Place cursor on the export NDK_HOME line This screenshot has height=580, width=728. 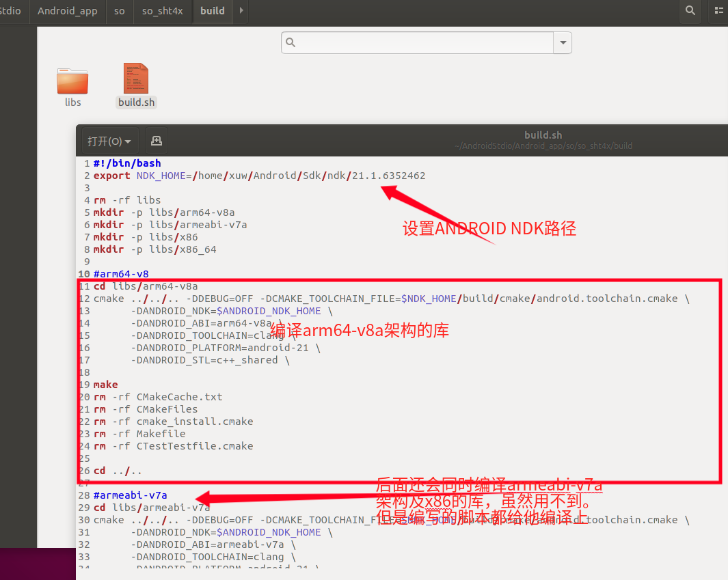pos(259,176)
